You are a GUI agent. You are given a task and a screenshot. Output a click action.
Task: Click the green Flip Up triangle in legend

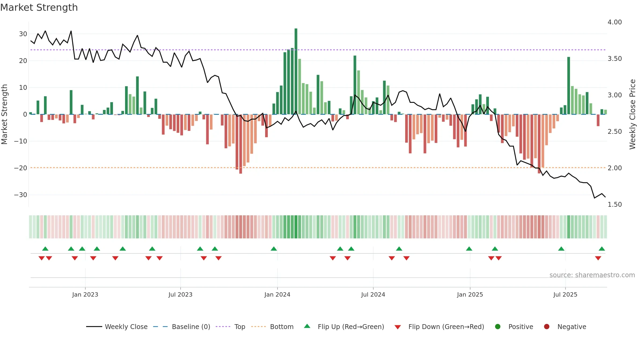click(x=307, y=326)
